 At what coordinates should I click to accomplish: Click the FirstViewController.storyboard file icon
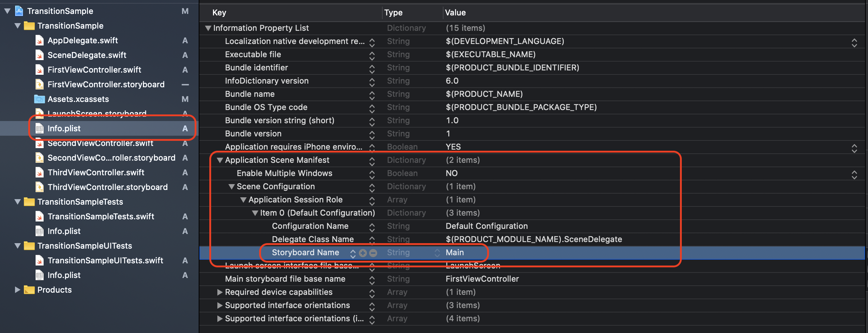point(40,84)
